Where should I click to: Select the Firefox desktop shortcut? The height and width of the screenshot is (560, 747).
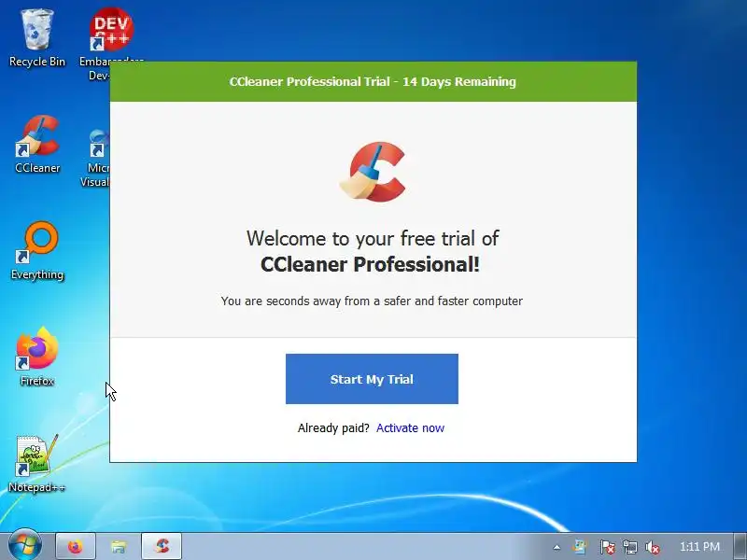click(x=37, y=357)
